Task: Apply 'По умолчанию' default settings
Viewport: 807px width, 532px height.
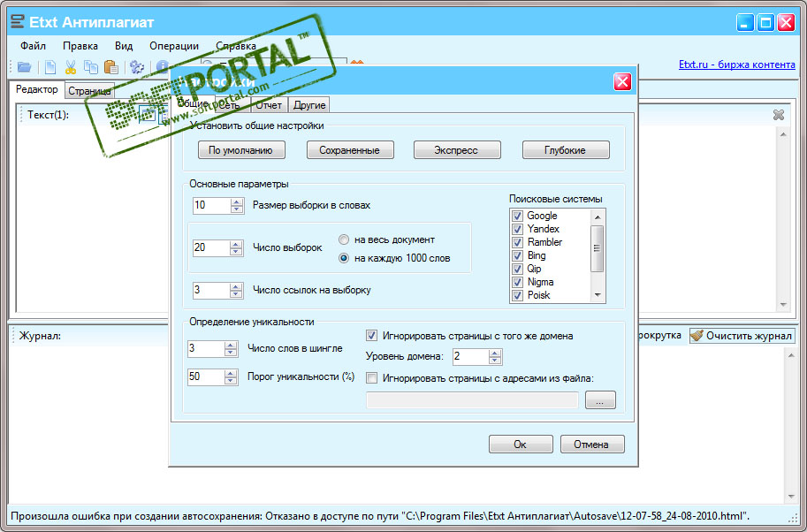Action: [241, 150]
